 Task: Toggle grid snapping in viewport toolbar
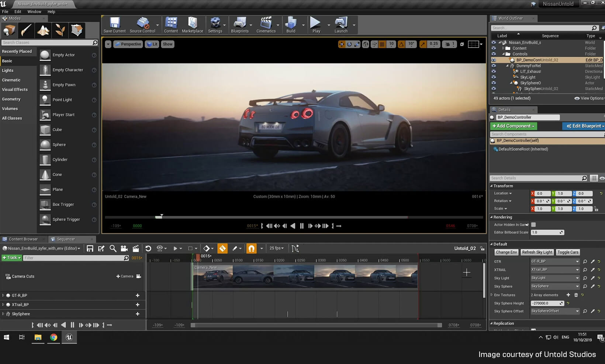point(383,44)
